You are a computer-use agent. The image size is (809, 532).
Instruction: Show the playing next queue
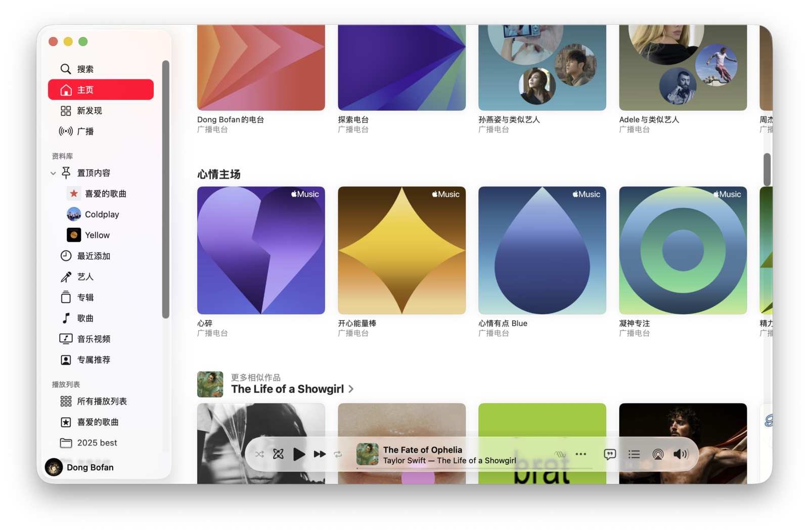point(634,454)
